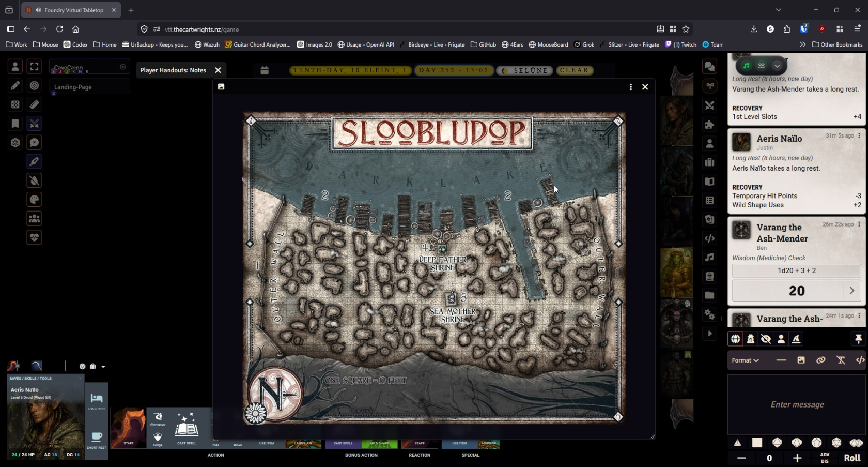
Task: Open the Macros code sidebar tab
Action: pos(710,238)
